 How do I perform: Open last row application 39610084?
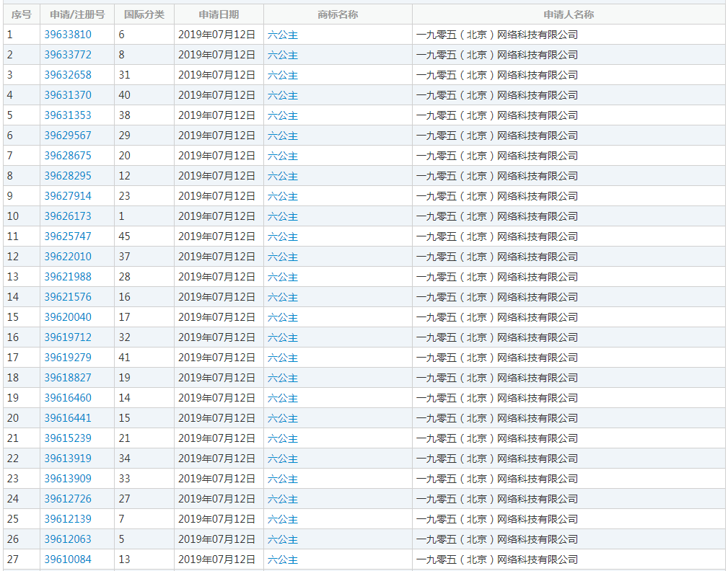tap(68, 559)
